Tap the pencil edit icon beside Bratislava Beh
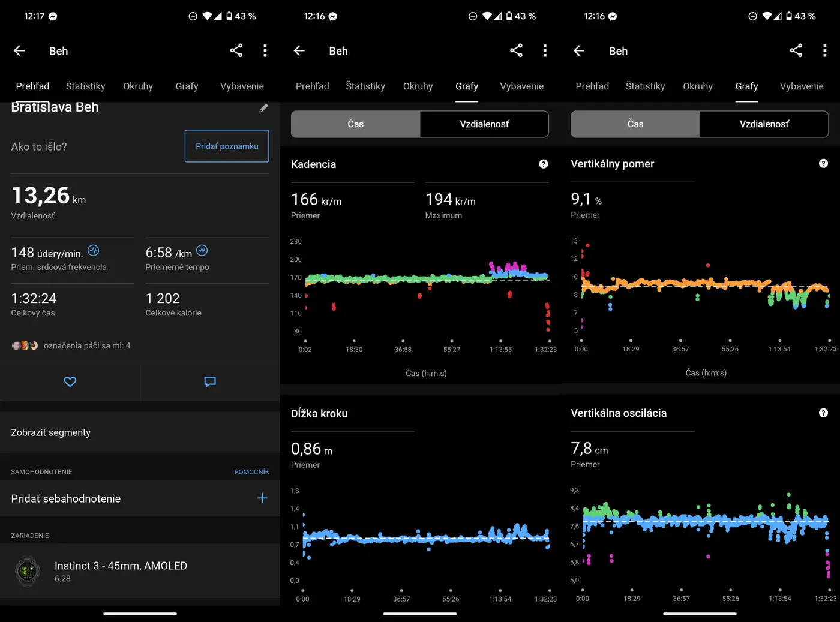The image size is (840, 622). pos(263,108)
